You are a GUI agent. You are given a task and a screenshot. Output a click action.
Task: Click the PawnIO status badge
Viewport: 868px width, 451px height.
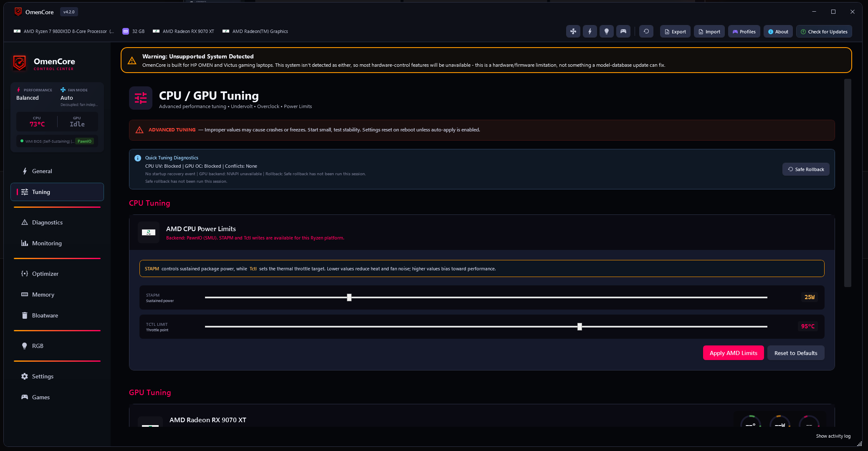84,141
